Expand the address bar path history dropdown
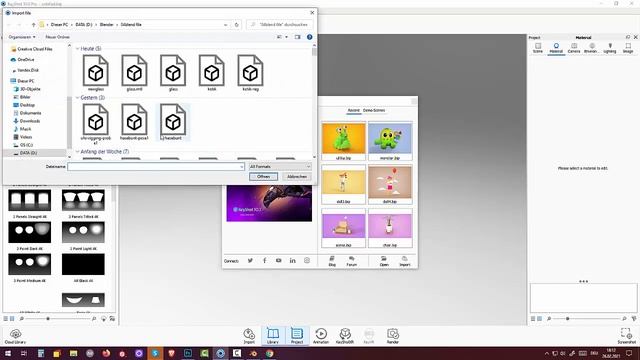Image resolution: width=640 pixels, height=360 pixels. coord(226,25)
